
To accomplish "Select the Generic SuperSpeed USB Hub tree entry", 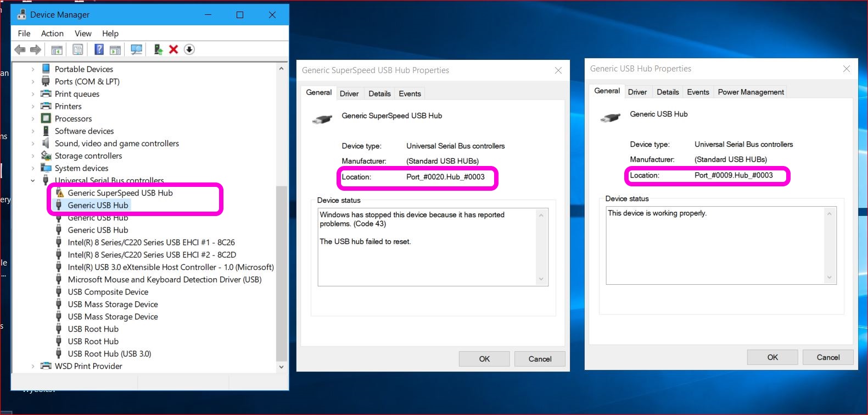I will [120, 193].
